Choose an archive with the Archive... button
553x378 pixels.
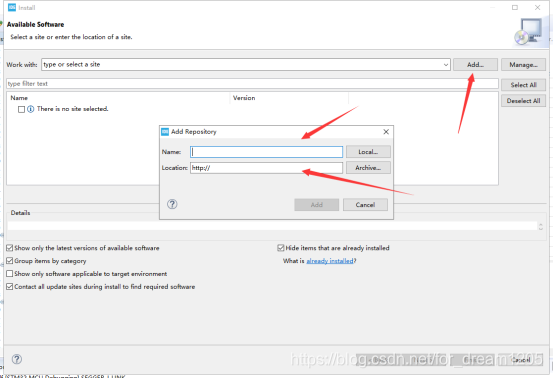pos(368,168)
